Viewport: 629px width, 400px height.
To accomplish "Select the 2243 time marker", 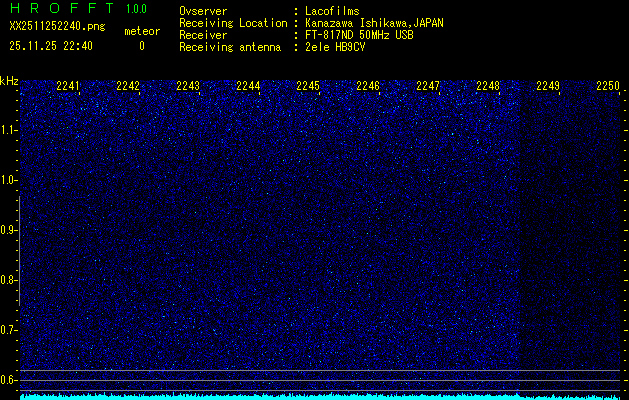I will click(x=188, y=87).
